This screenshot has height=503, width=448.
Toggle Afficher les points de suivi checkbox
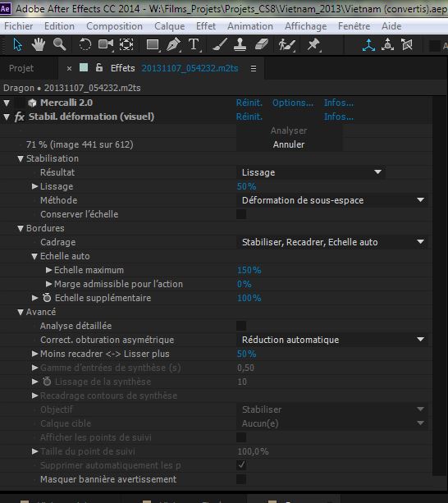[241, 437]
